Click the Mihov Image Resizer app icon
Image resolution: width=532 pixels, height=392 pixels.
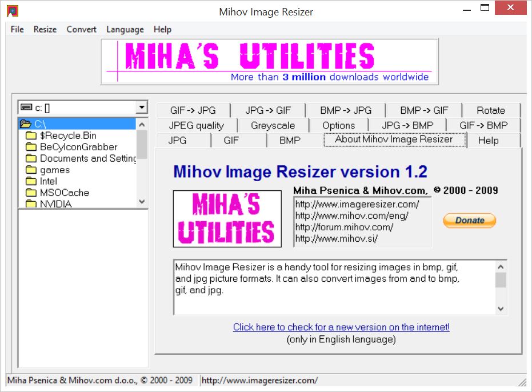(x=13, y=11)
